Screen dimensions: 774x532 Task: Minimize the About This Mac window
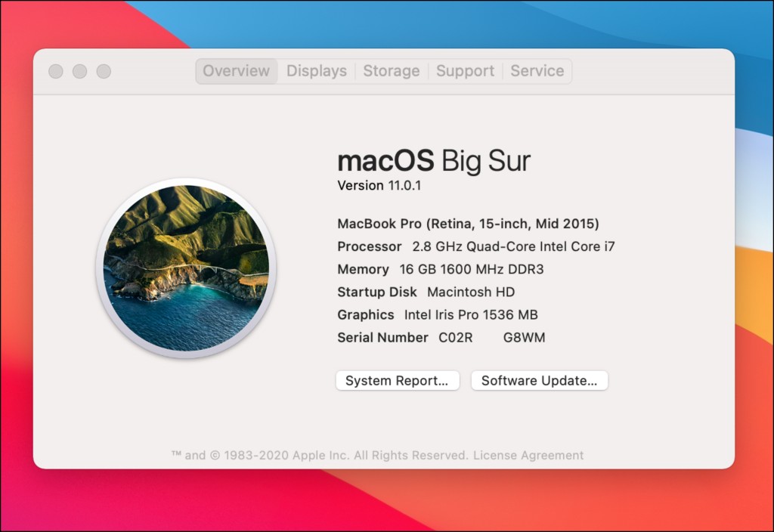(x=79, y=72)
